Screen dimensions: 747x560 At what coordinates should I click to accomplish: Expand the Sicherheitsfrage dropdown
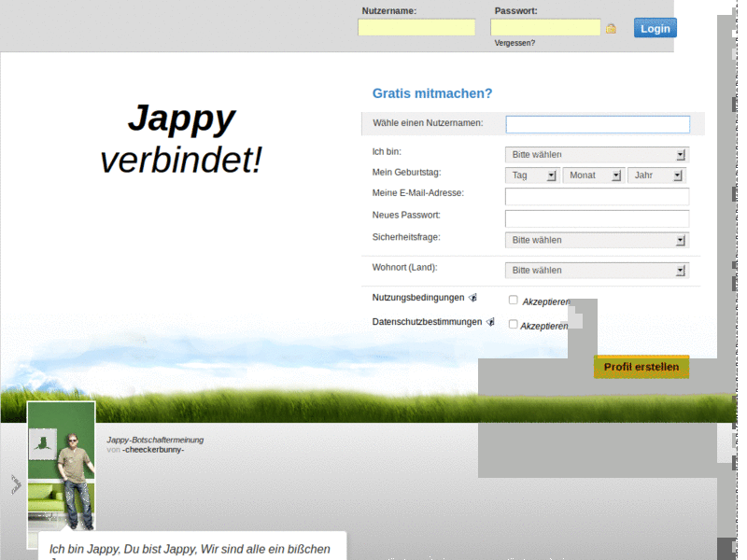[x=597, y=240]
